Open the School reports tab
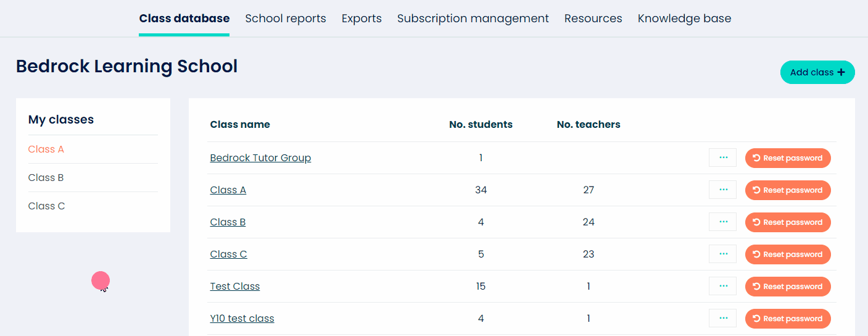868x336 pixels. [x=286, y=19]
